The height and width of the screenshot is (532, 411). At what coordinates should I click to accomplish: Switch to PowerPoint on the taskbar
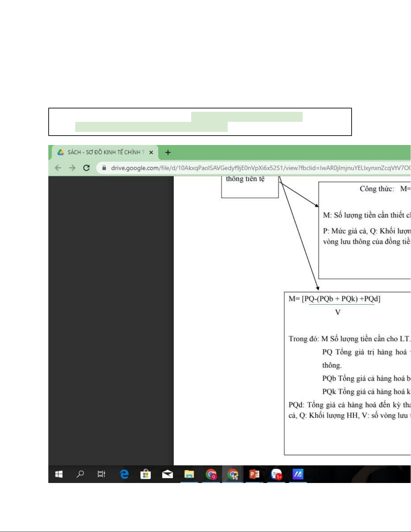(254, 474)
